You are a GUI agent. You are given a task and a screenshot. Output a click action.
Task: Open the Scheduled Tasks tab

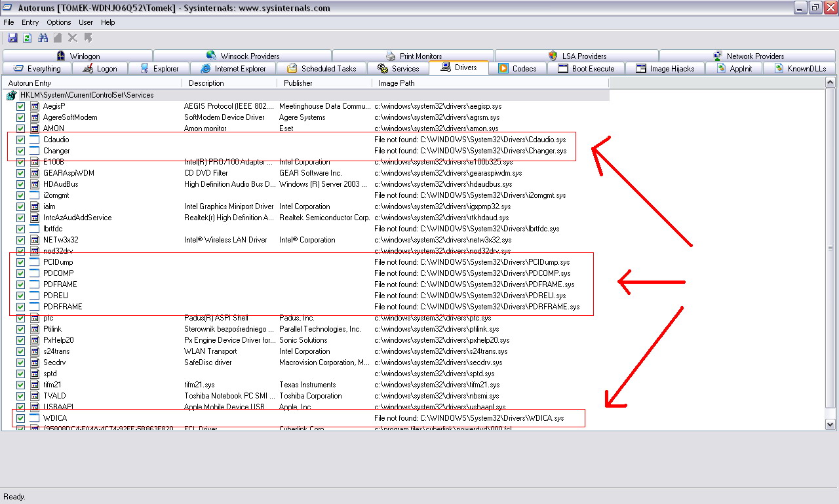click(x=321, y=68)
